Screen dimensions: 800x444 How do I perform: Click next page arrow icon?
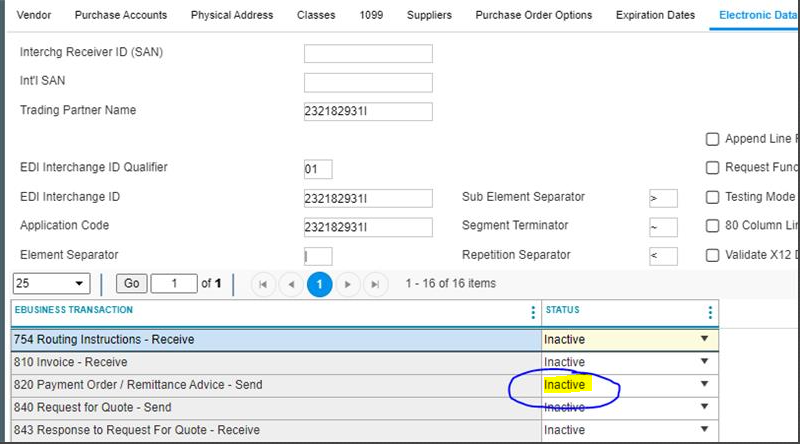(347, 284)
